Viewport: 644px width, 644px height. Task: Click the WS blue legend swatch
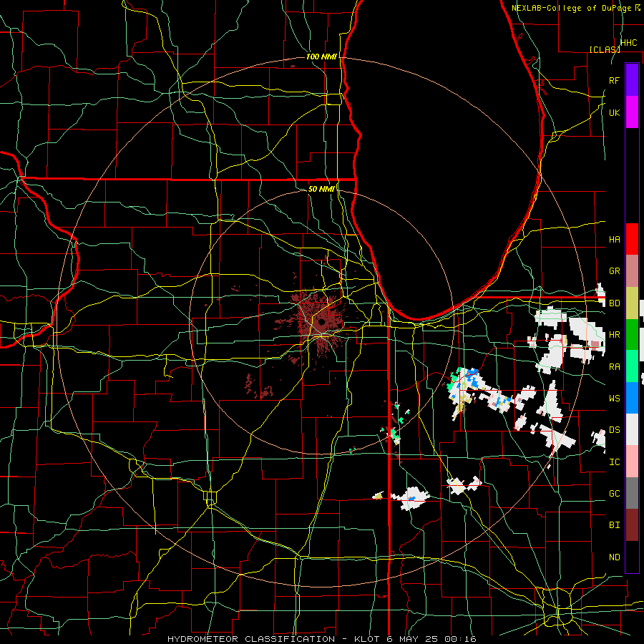coord(632,398)
